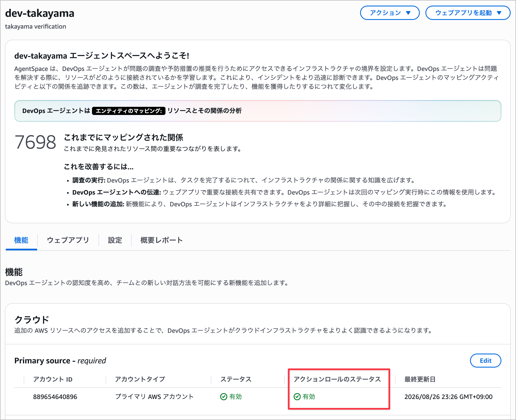Select the 機能 tab

click(21, 240)
